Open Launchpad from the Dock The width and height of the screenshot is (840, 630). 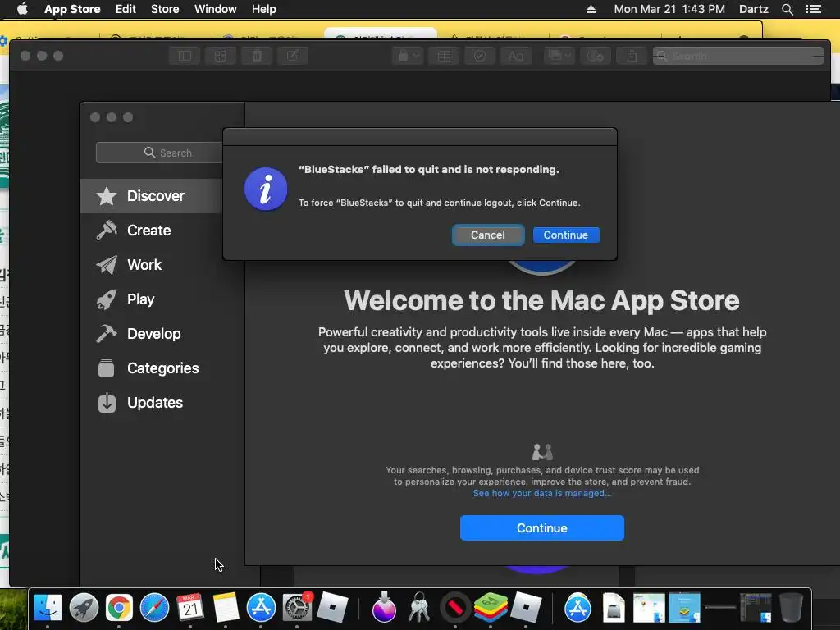(84, 608)
